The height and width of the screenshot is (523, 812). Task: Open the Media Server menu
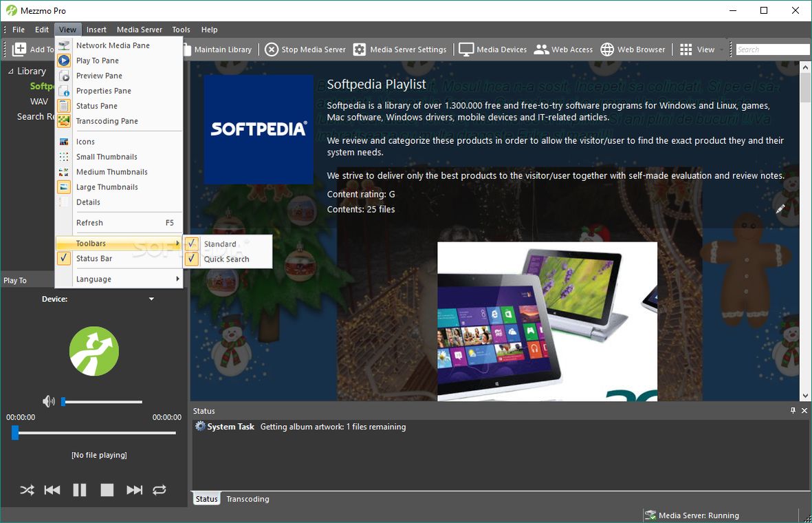tap(140, 30)
